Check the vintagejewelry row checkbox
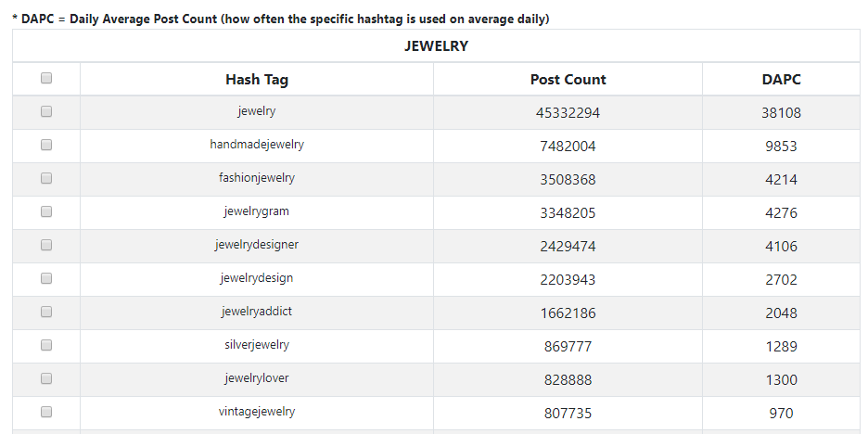The height and width of the screenshot is (434, 868). click(46, 412)
